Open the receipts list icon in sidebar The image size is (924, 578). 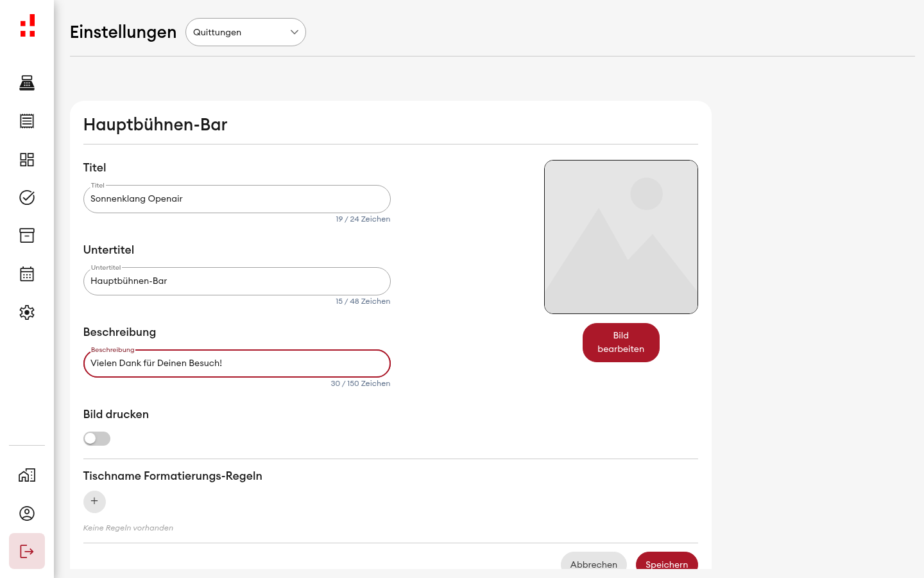[x=27, y=121]
